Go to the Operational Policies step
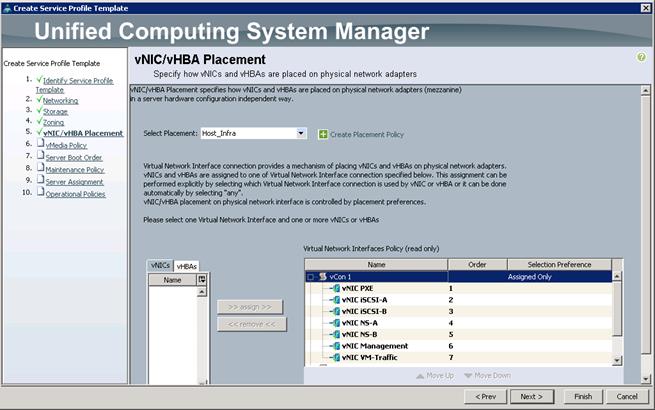The height and width of the screenshot is (410, 655). 75,194
